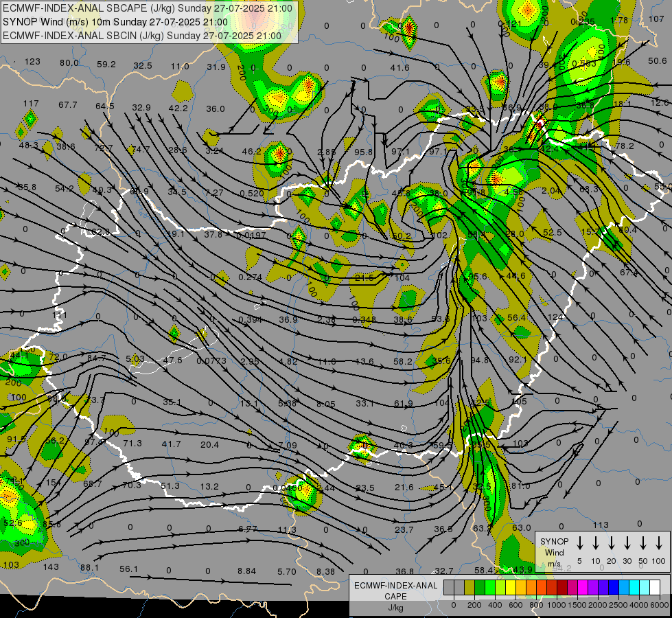672x618 pixels.
Task: Click the map value 117
Action: 31,104
